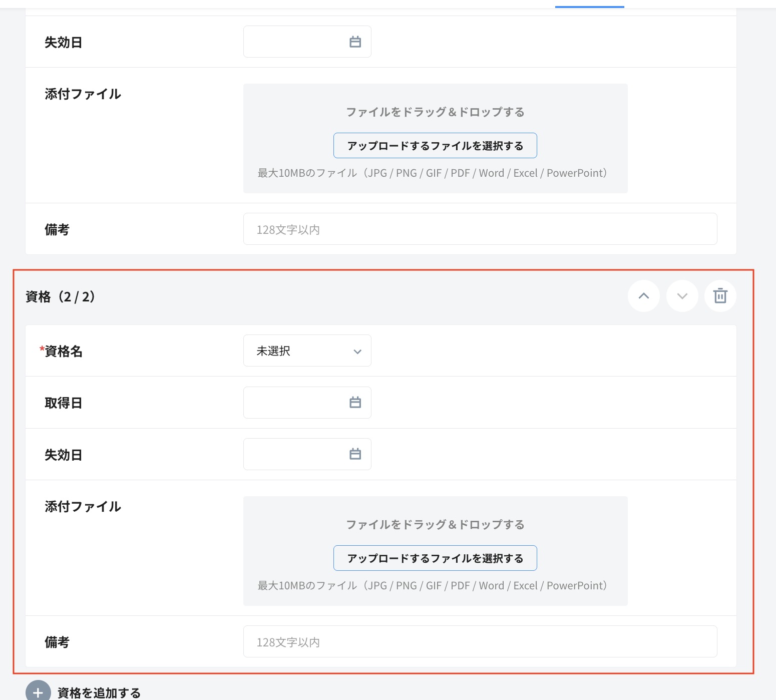Click the arrow inside the 資格名 select box

click(357, 352)
